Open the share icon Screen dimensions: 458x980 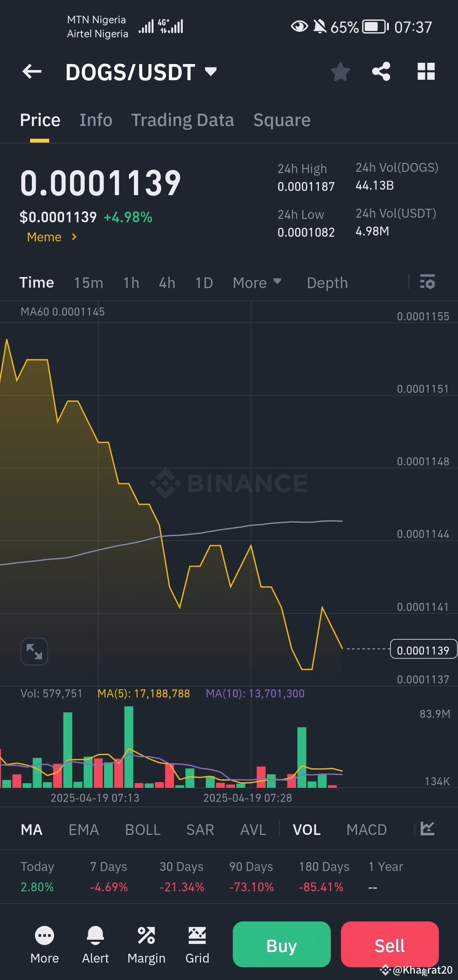[381, 71]
